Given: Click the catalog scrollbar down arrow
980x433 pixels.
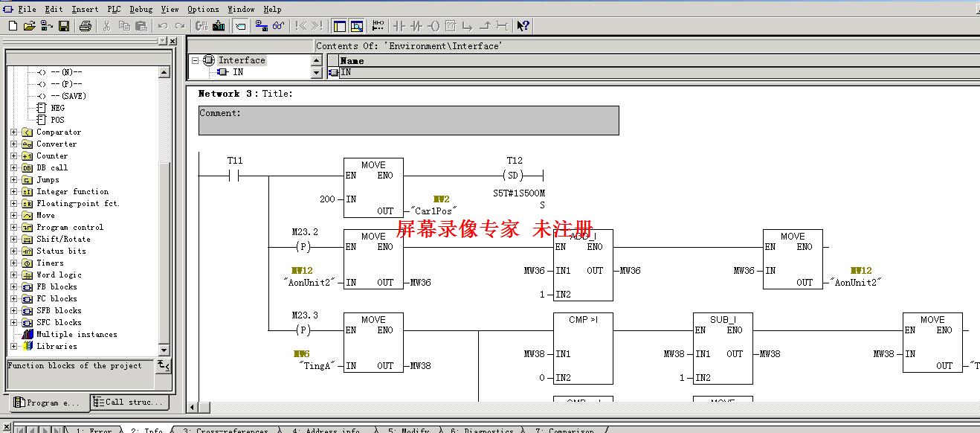Looking at the screenshot, I should click(164, 351).
